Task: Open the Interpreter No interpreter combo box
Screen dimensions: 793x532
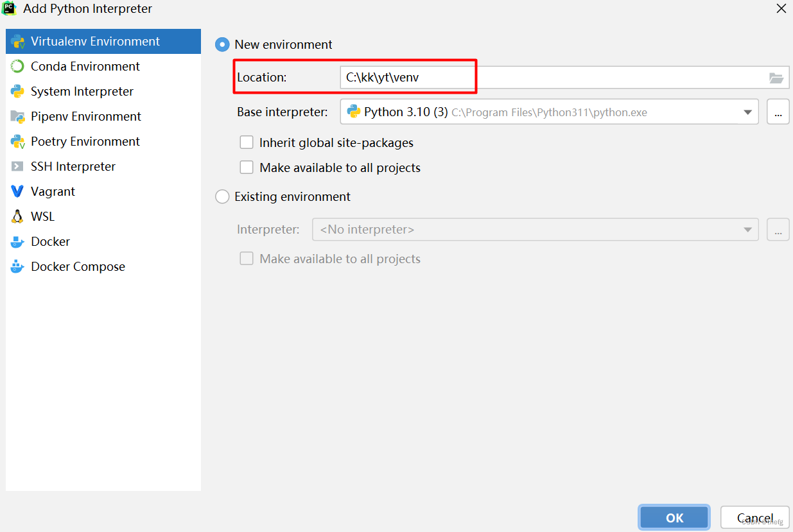Action: pos(536,230)
